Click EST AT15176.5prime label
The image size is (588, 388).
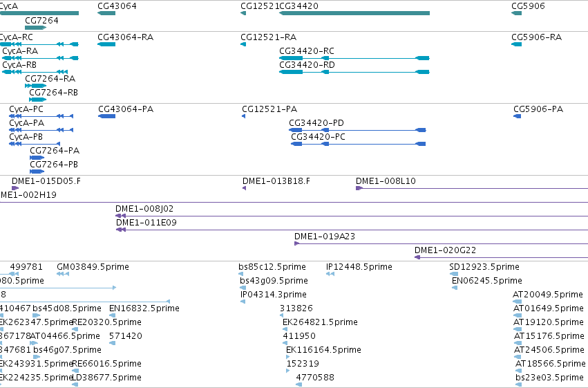[549, 336]
